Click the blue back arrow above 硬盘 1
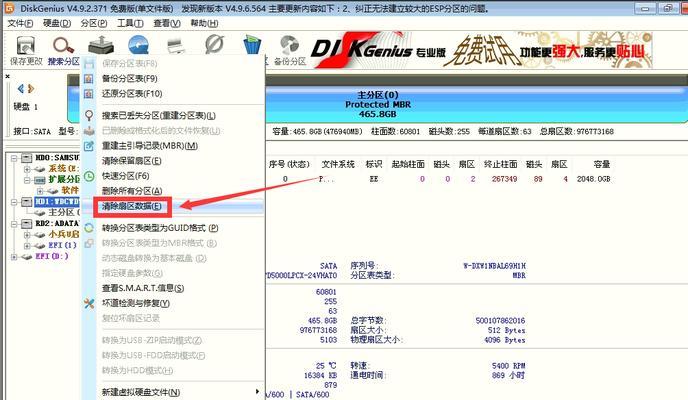This screenshot has width=688, height=400. (20, 89)
